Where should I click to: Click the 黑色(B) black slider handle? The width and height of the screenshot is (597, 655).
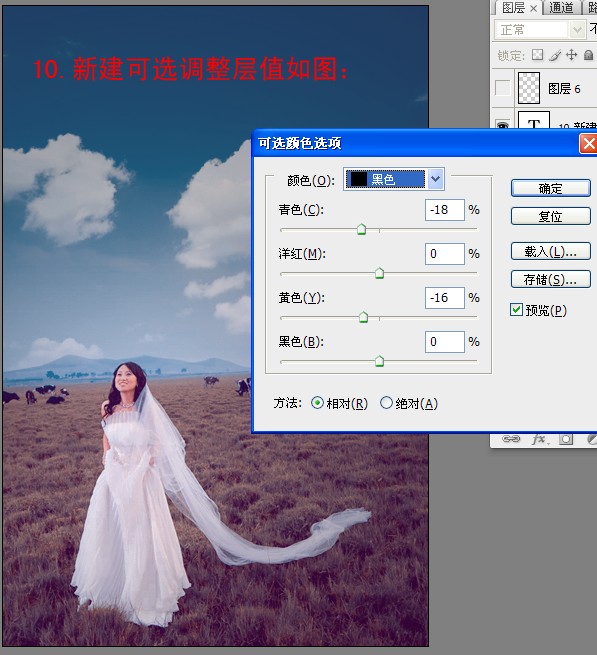(x=379, y=361)
